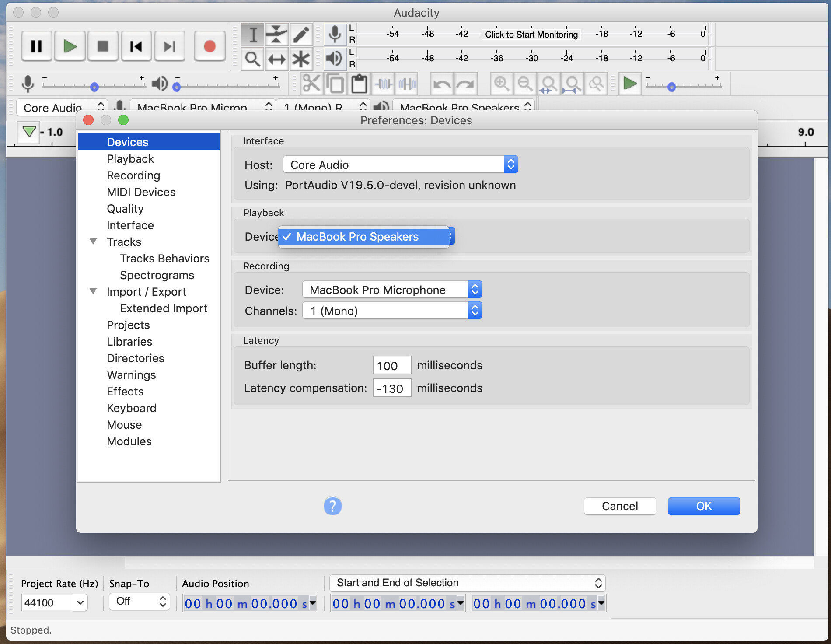
Task: Select Playback in preferences sidebar
Action: pyautogui.click(x=130, y=158)
